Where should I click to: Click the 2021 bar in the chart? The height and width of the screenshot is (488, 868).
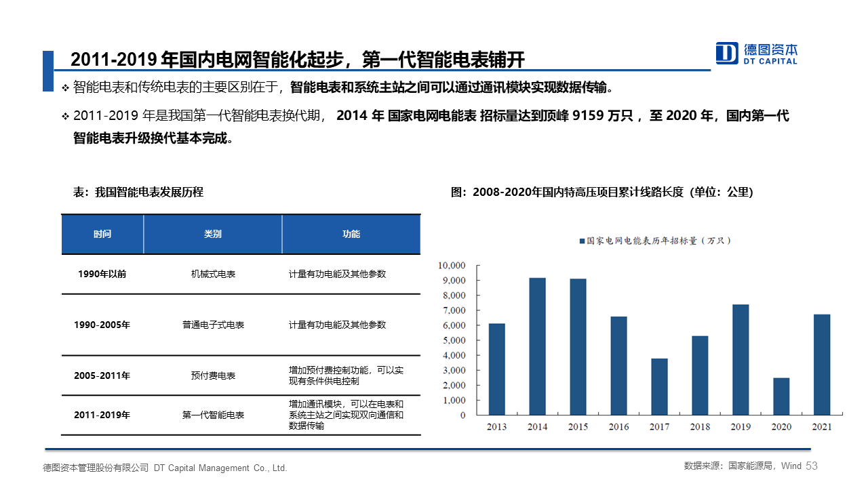(x=822, y=365)
